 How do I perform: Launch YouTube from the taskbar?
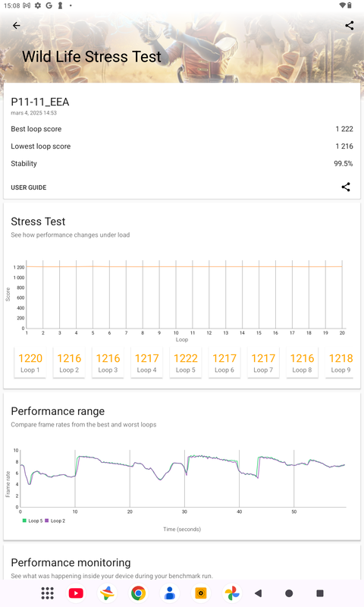pos(76,593)
